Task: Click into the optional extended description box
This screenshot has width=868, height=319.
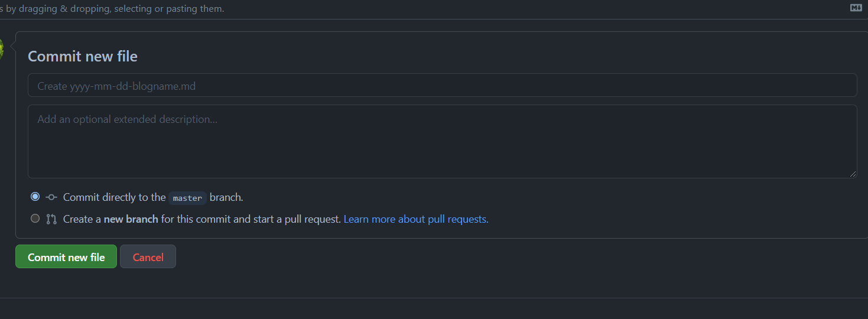Action: pyautogui.click(x=442, y=142)
